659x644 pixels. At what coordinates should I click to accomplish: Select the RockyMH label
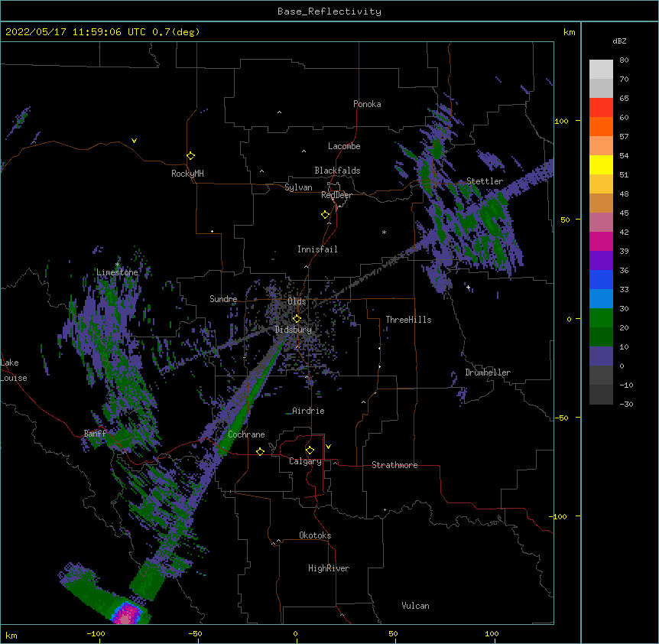[x=187, y=173]
